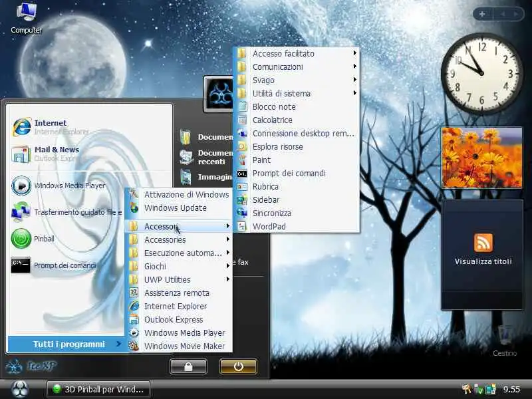
Task: Click the Blocco note icon
Action: (242, 107)
